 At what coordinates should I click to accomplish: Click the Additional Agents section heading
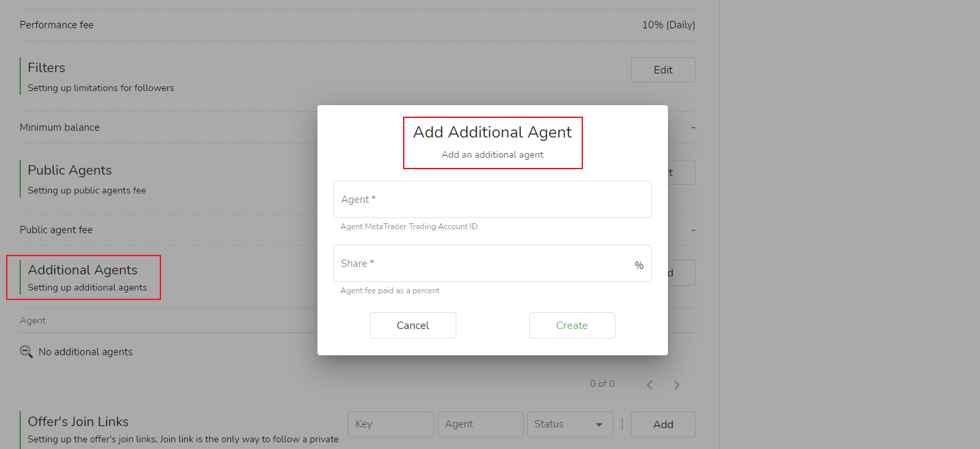click(82, 270)
